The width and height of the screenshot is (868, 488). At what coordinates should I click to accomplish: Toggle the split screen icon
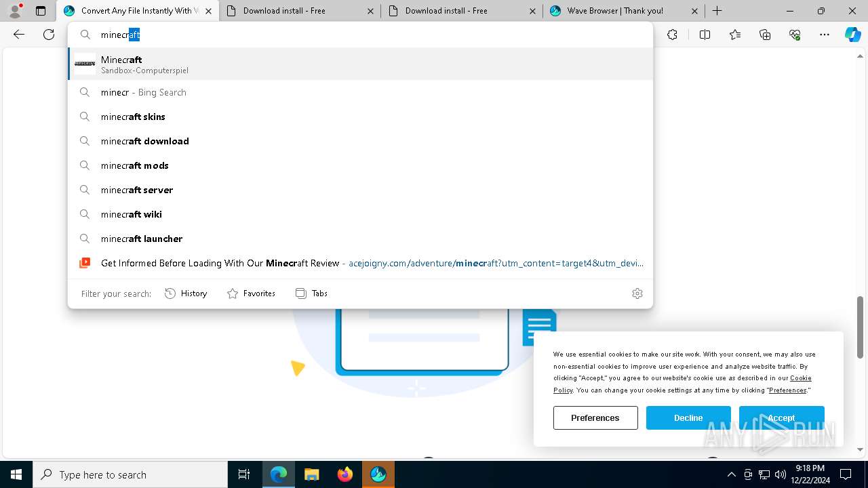(705, 35)
